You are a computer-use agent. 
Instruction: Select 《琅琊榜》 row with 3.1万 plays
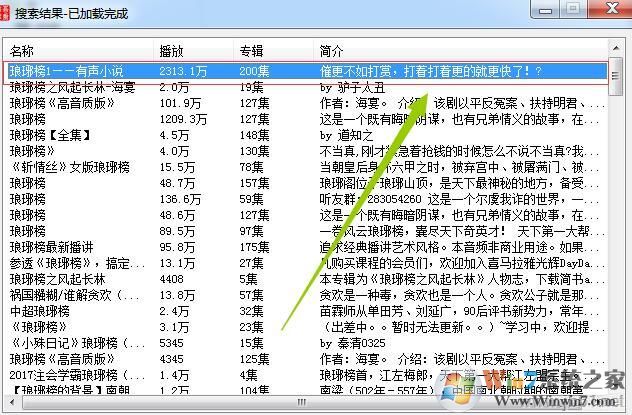[x=308, y=327]
